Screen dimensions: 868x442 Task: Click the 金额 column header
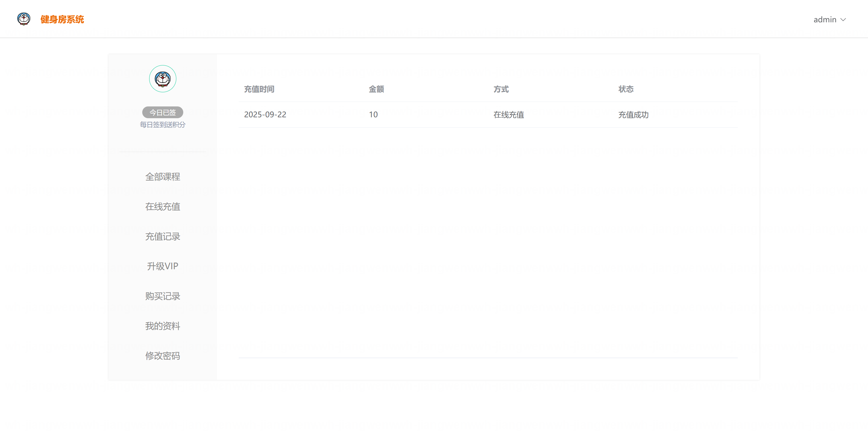376,89
